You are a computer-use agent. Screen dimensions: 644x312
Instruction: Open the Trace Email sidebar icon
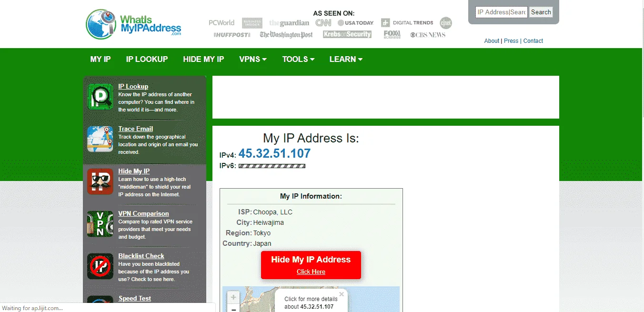[x=100, y=139]
